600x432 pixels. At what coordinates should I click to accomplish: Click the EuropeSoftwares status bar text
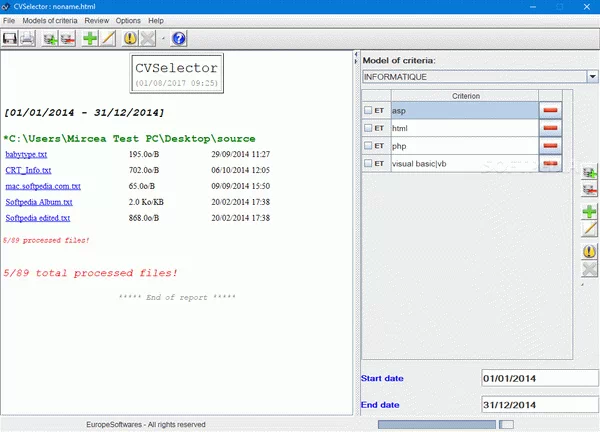[146, 424]
